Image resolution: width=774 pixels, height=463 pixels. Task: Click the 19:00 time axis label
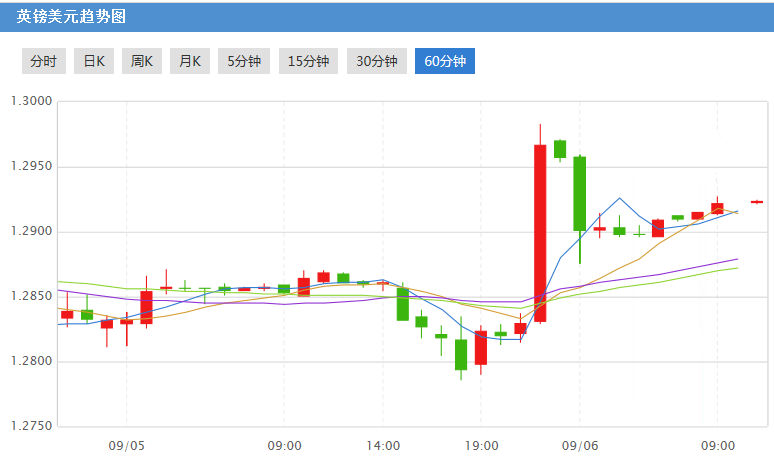(482, 445)
